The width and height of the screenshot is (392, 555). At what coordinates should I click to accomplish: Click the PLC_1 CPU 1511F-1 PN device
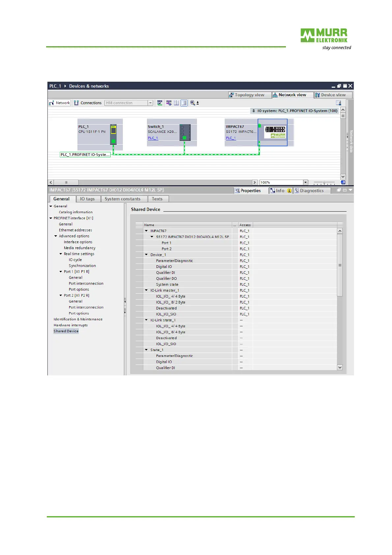coord(100,134)
